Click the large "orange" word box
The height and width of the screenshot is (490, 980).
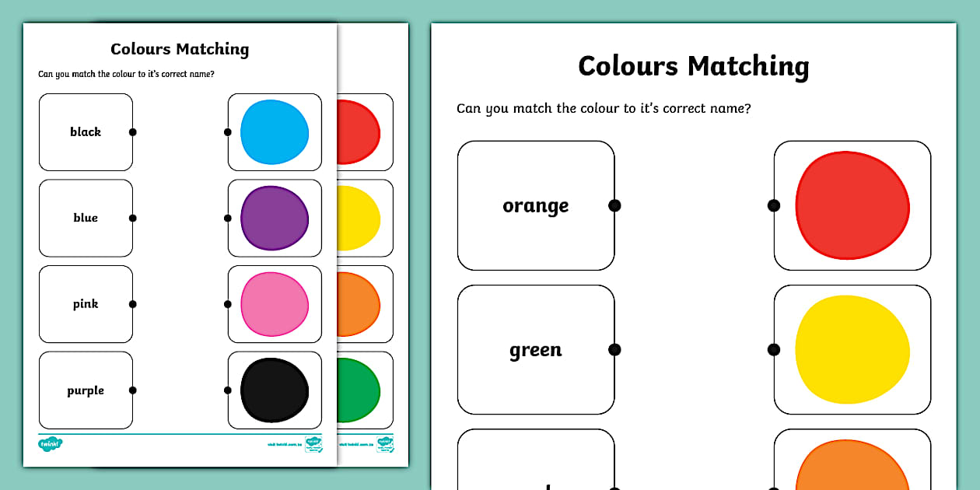[x=536, y=205]
